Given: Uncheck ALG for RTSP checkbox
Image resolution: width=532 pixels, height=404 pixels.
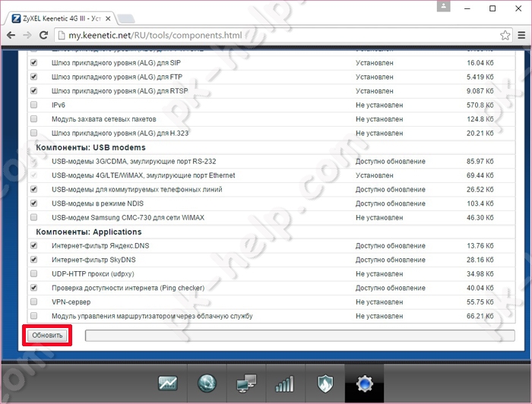Looking at the screenshot, I should tap(34, 91).
